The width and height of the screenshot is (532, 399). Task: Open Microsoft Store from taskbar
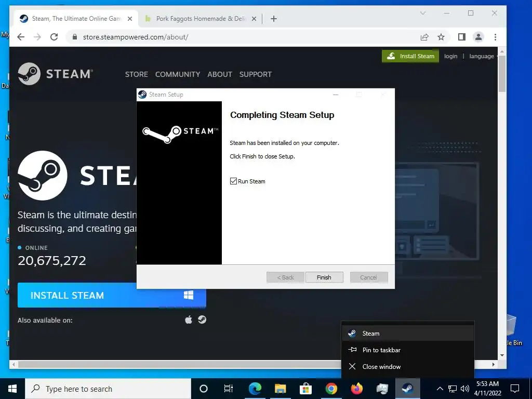click(x=305, y=389)
